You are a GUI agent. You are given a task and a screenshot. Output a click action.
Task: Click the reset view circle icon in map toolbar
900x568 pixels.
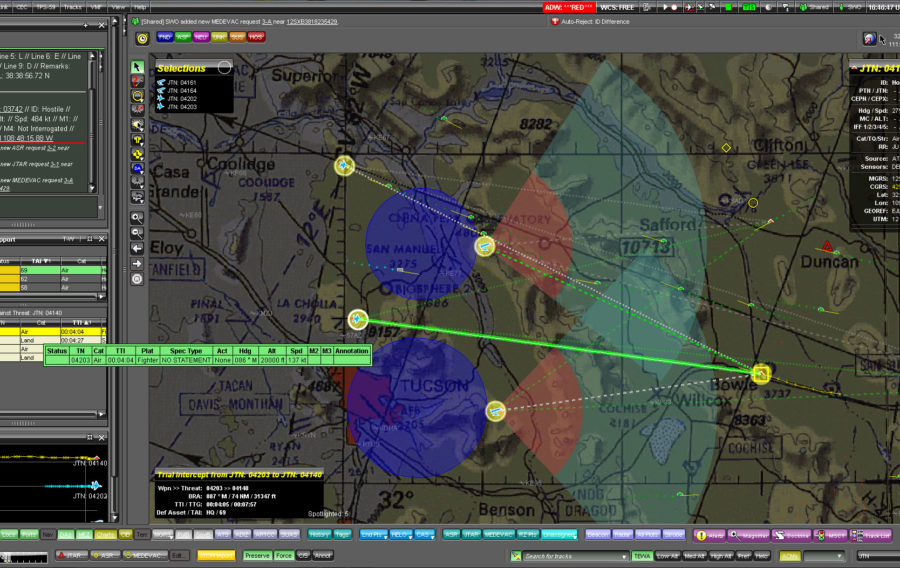tap(137, 279)
